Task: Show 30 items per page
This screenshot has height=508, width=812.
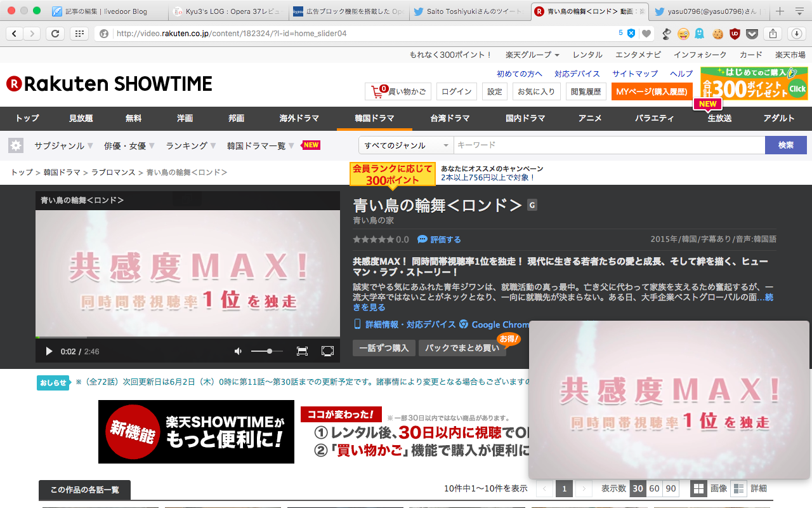Action: [x=638, y=488]
